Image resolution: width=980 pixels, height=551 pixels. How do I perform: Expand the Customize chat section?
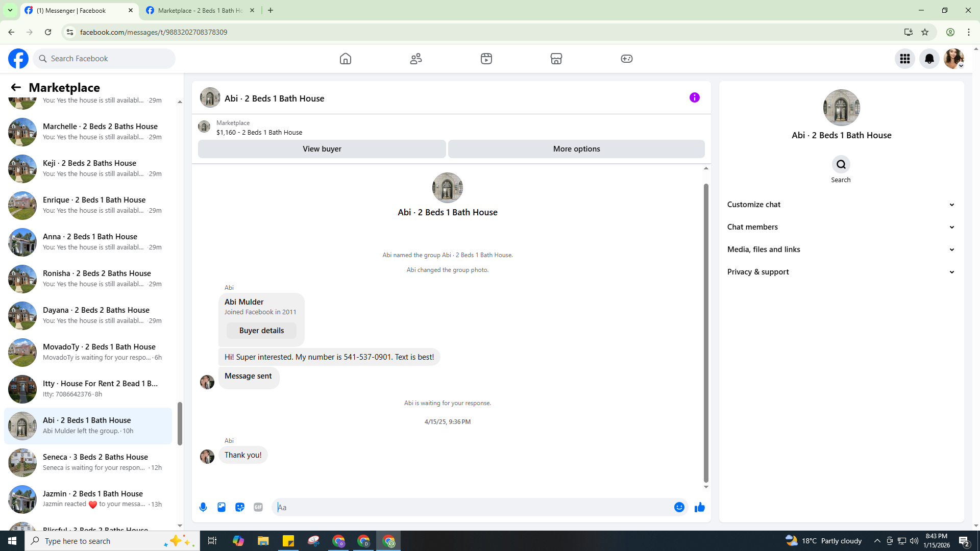(841, 205)
